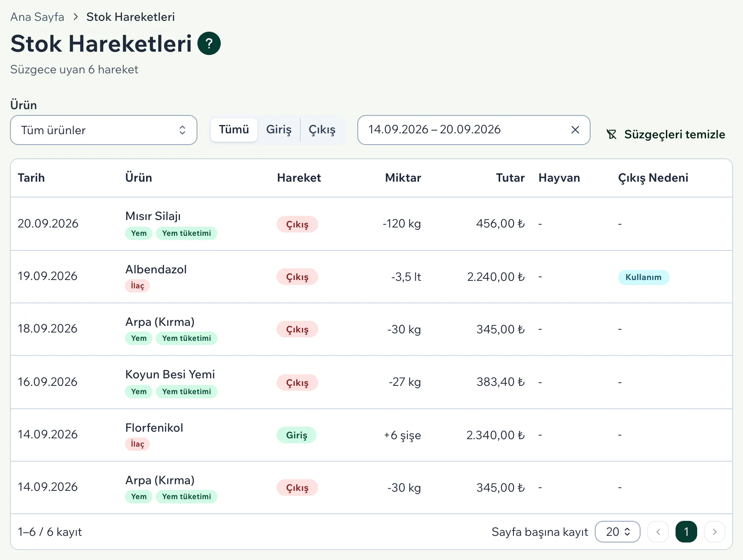Click the Ürün table column header
Screen dimensions: 743x560
pos(139,178)
